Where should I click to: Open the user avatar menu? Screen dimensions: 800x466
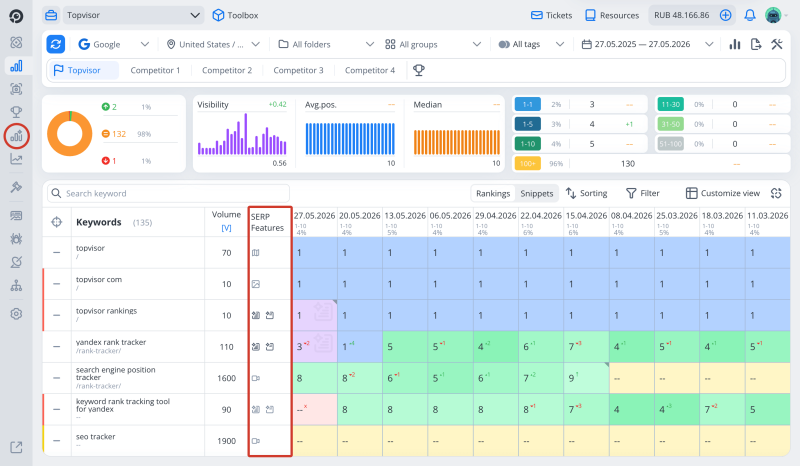(x=773, y=15)
